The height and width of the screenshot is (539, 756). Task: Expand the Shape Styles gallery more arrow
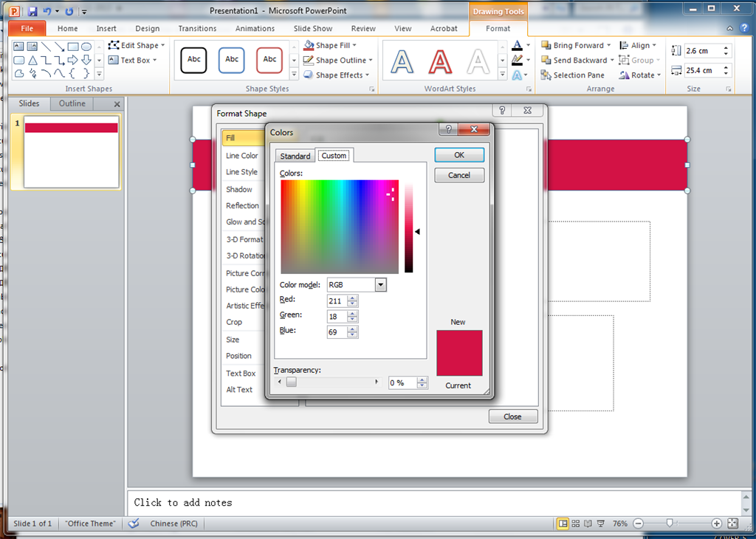[x=294, y=75]
